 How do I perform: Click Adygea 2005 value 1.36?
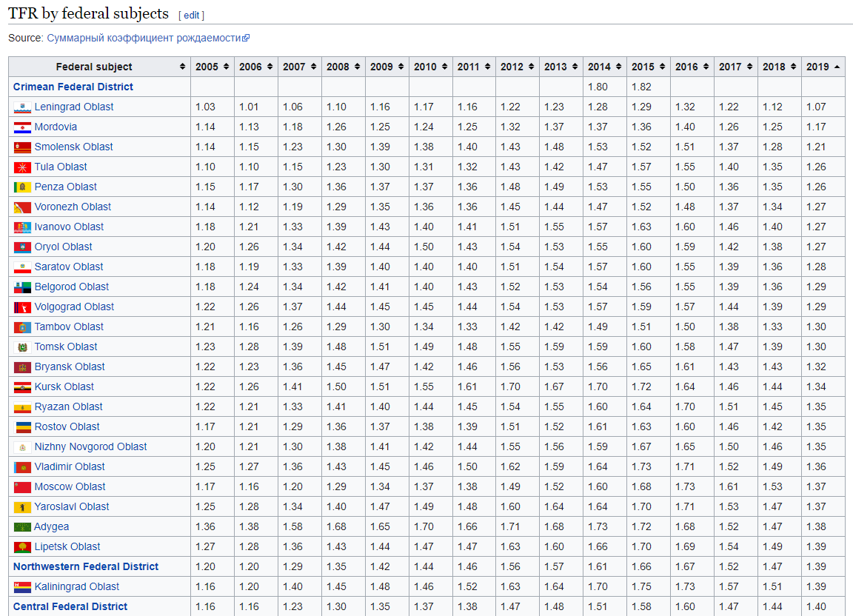(x=205, y=526)
